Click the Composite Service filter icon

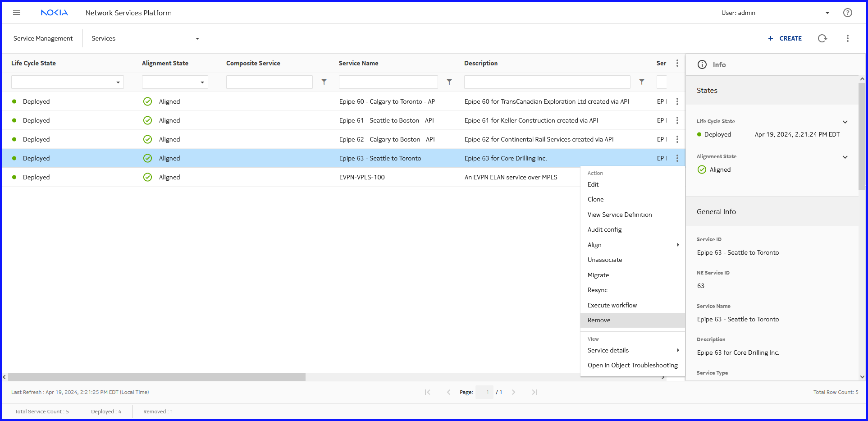click(x=324, y=82)
